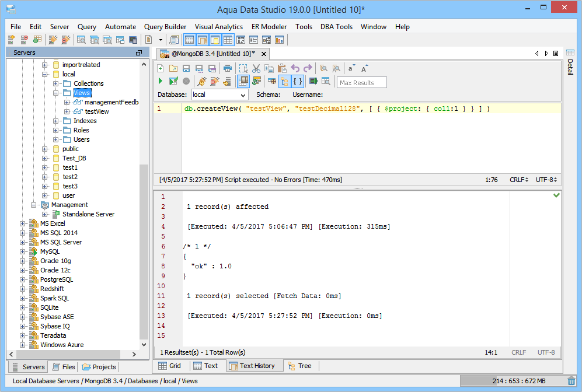Click the New script icon
This screenshot has width=582, height=392.
pyautogui.click(x=161, y=68)
